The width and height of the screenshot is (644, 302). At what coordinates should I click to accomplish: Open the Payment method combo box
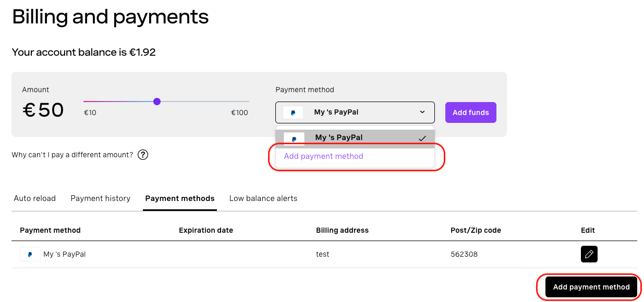tap(355, 112)
